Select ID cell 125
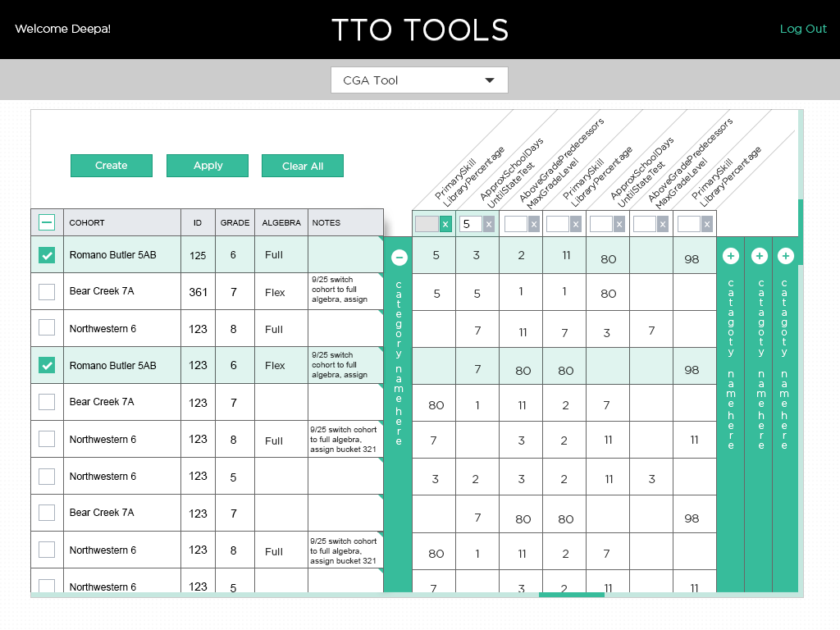The width and height of the screenshot is (840, 630). (x=199, y=256)
